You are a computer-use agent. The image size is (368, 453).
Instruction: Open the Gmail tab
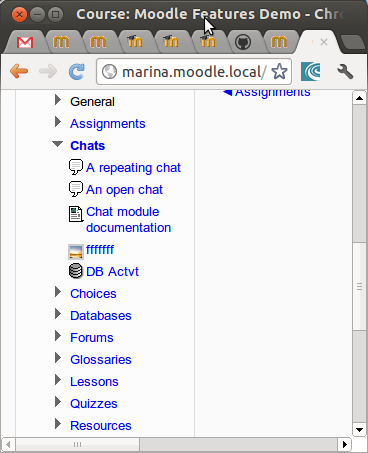[x=25, y=42]
